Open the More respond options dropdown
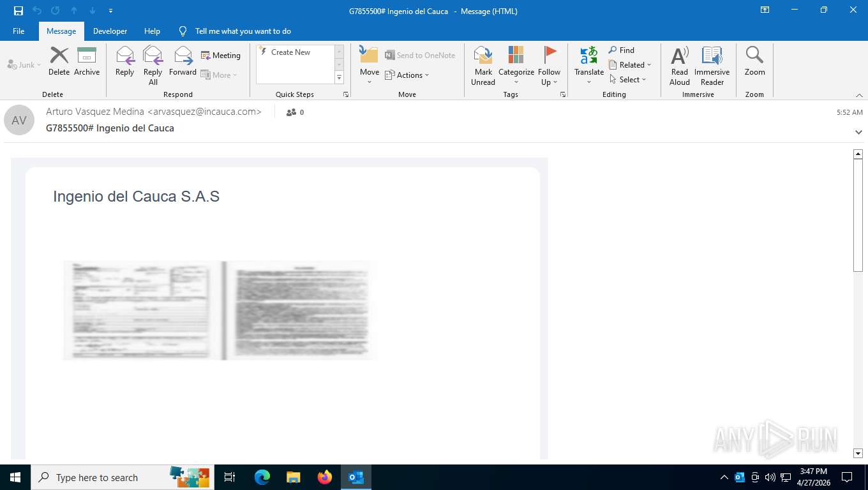Viewport: 868px width, 490px height. coord(219,75)
